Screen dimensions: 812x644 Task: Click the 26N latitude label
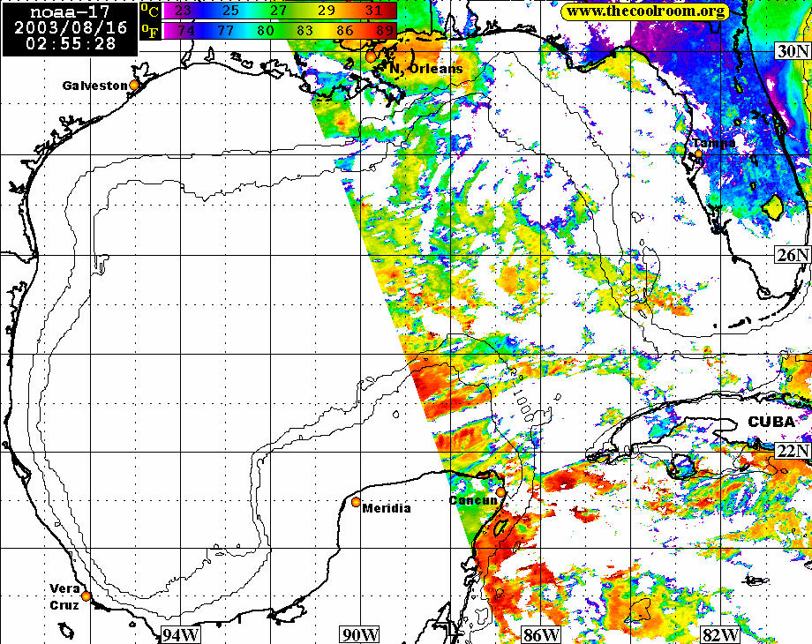793,254
